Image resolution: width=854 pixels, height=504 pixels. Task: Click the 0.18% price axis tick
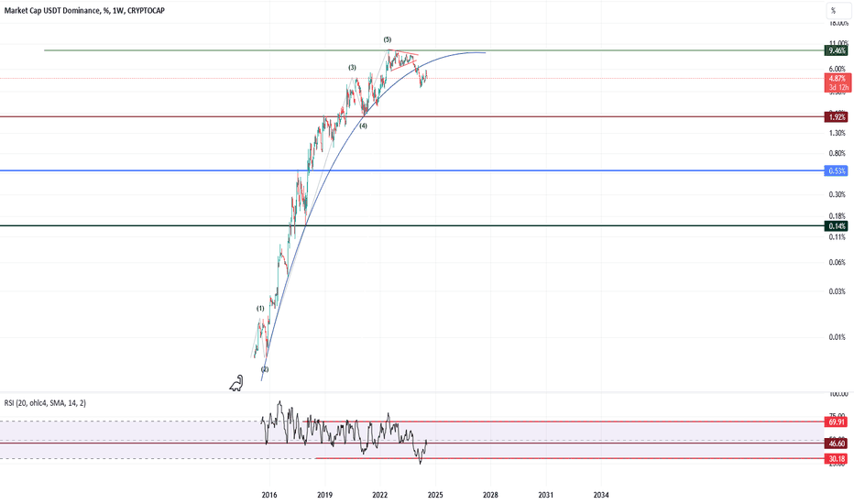[x=838, y=216]
